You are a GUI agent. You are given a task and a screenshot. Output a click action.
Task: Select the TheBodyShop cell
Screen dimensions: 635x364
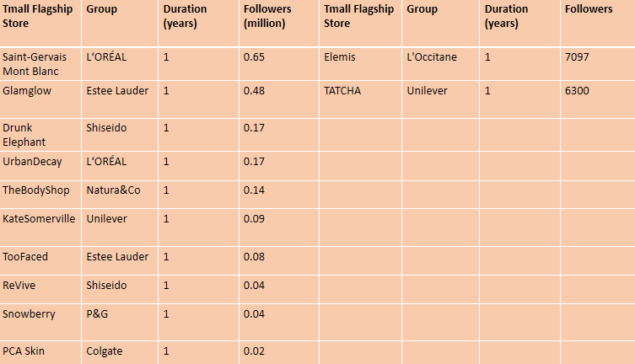(40, 195)
